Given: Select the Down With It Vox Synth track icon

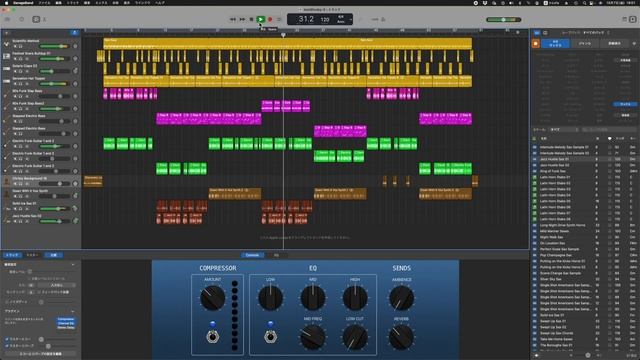Looking at the screenshot, I should click(x=6, y=193).
